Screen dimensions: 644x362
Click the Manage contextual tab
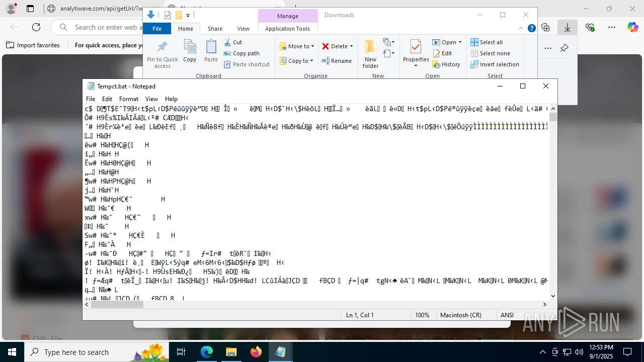[288, 16]
